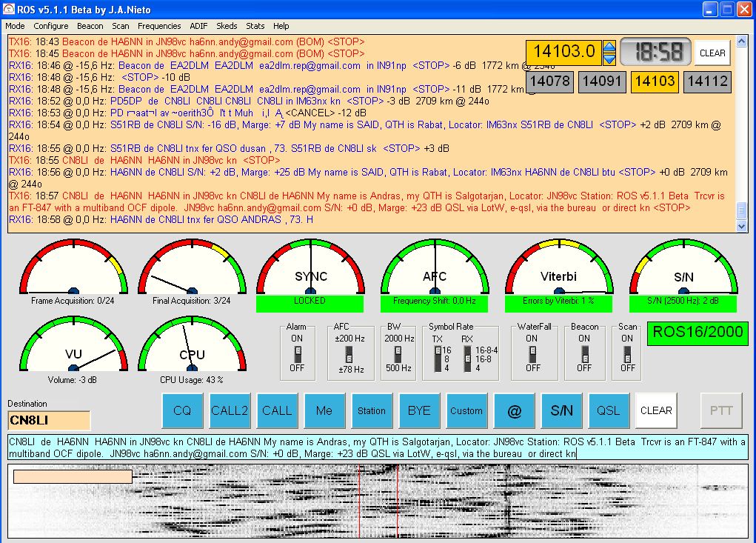The height and width of the screenshot is (543, 756).
Task: Click the Viterbi errors gauge
Action: coord(559,267)
